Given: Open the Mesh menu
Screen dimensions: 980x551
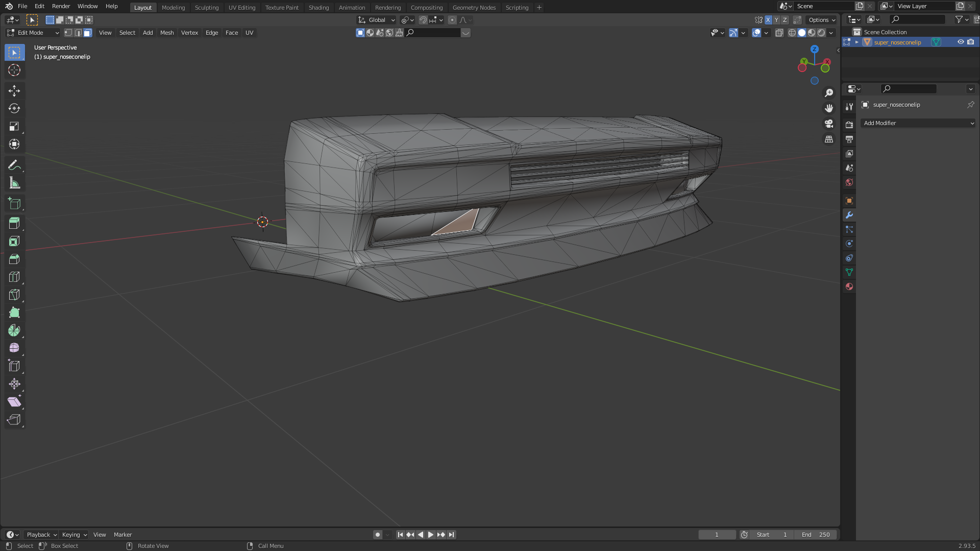Looking at the screenshot, I should tap(167, 33).
